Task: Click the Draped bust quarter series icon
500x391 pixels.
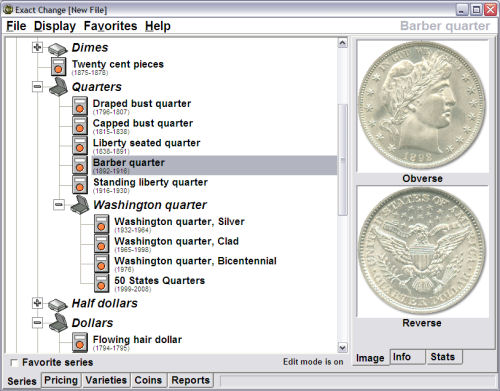Action: pos(80,106)
